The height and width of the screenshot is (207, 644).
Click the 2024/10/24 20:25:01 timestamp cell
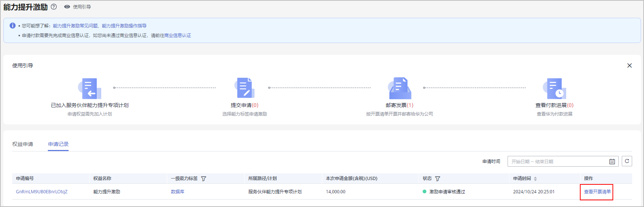534,192
